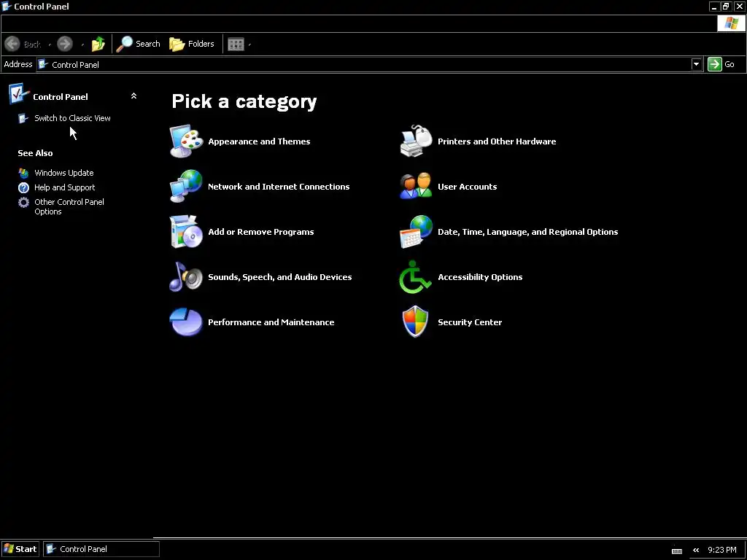
Task: Open the Views button dropdown arrow
Action: (x=249, y=44)
